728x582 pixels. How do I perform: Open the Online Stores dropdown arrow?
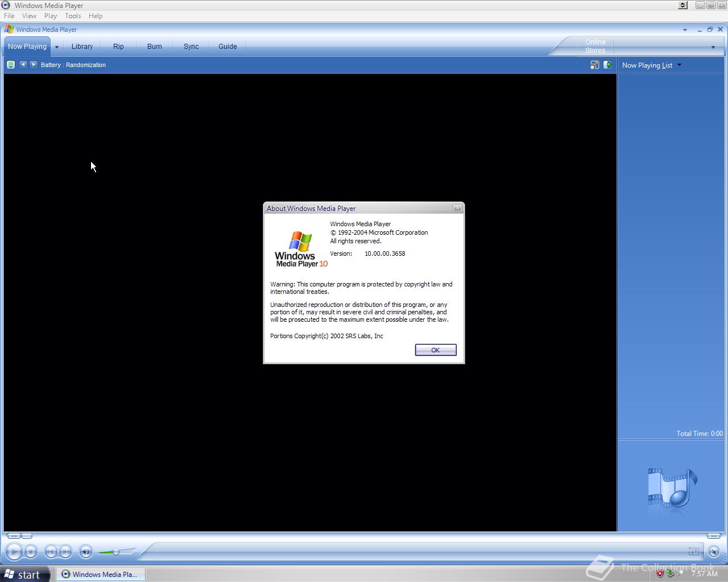tap(713, 47)
